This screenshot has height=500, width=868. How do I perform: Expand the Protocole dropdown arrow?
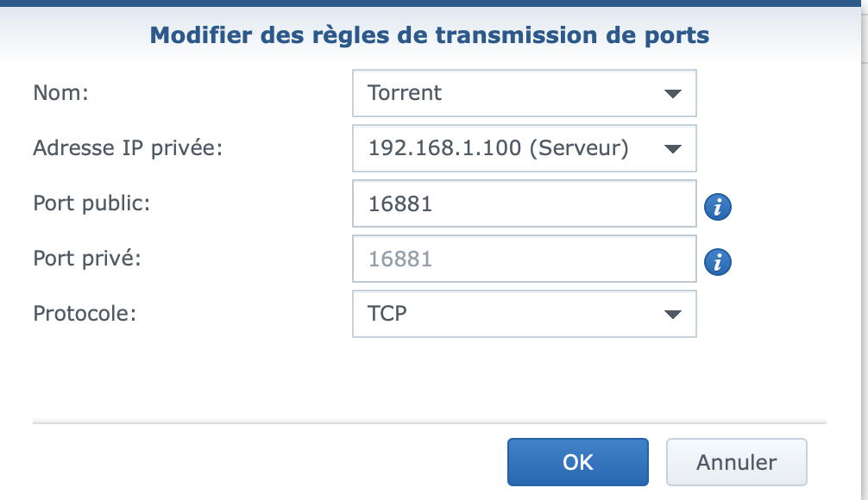(673, 315)
